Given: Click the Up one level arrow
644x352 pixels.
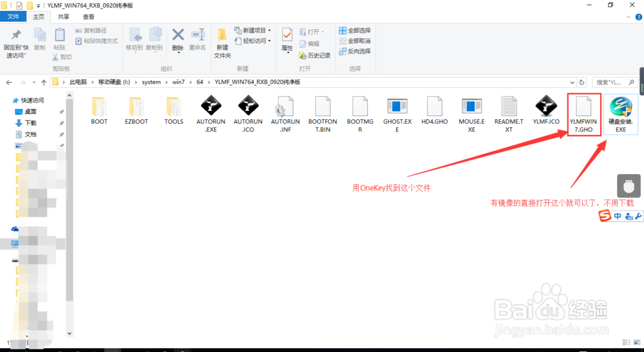Looking at the screenshot, I should coord(44,83).
